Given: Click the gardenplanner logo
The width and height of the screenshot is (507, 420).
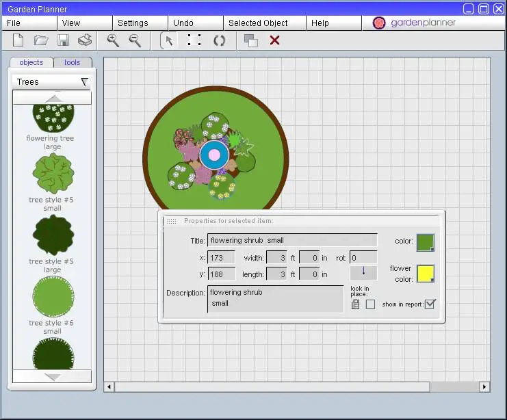Looking at the screenshot, I should pos(414,23).
